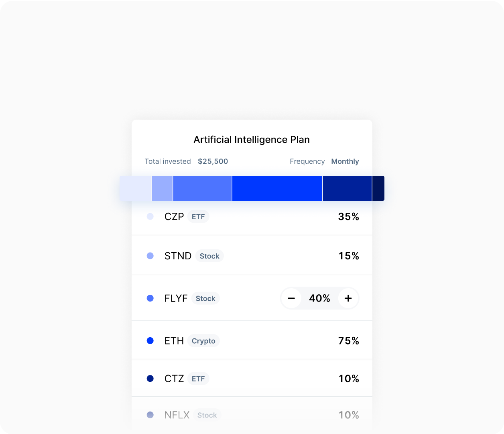Click the FLYF blue color dot
This screenshot has height=434, width=504.
point(150,298)
